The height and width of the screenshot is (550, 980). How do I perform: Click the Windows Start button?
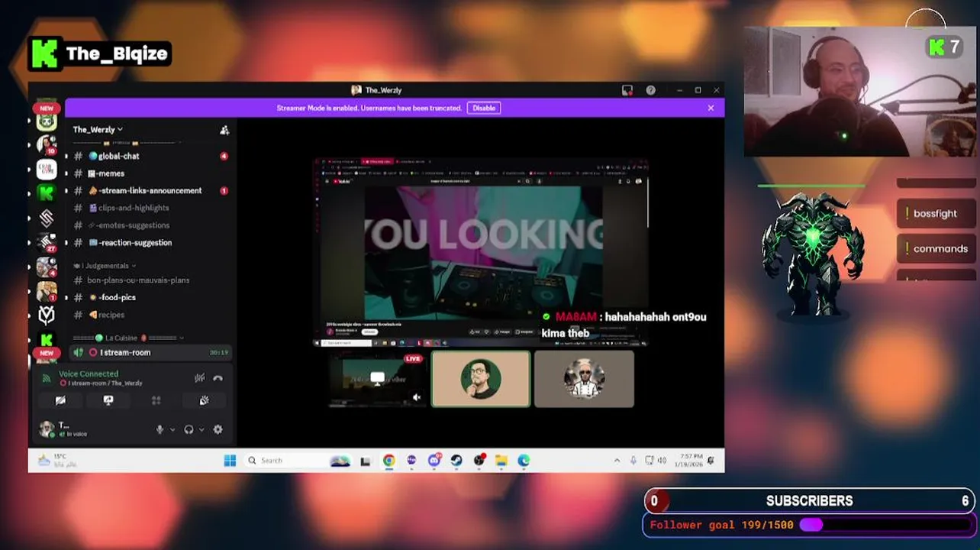pyautogui.click(x=230, y=461)
